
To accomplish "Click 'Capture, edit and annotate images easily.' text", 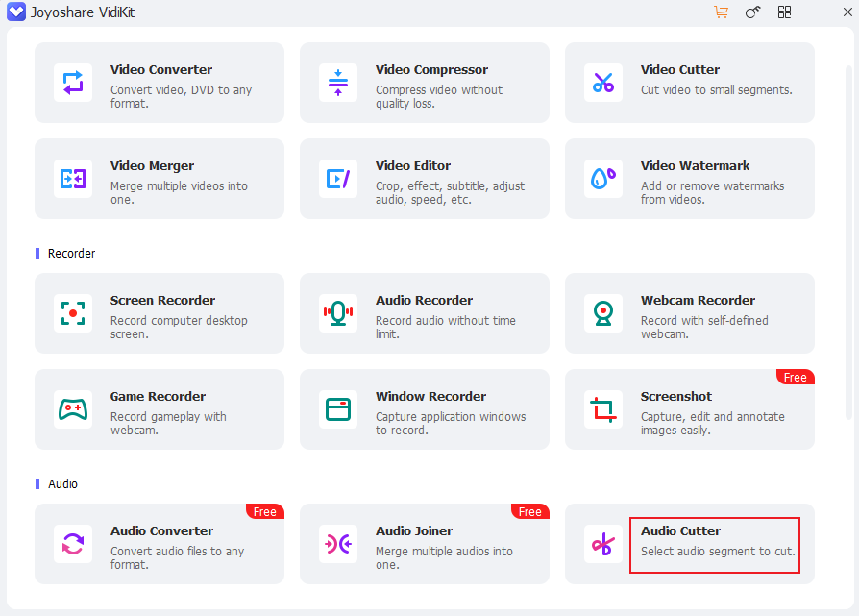I will (712, 423).
